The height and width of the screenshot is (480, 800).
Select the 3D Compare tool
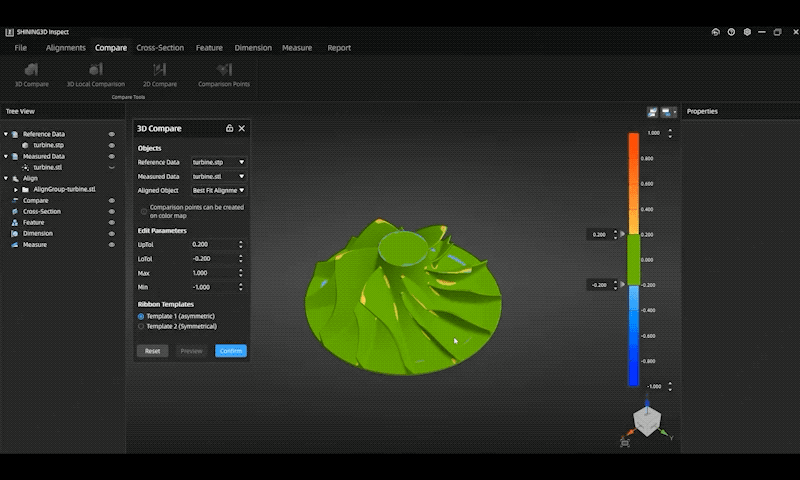31,74
